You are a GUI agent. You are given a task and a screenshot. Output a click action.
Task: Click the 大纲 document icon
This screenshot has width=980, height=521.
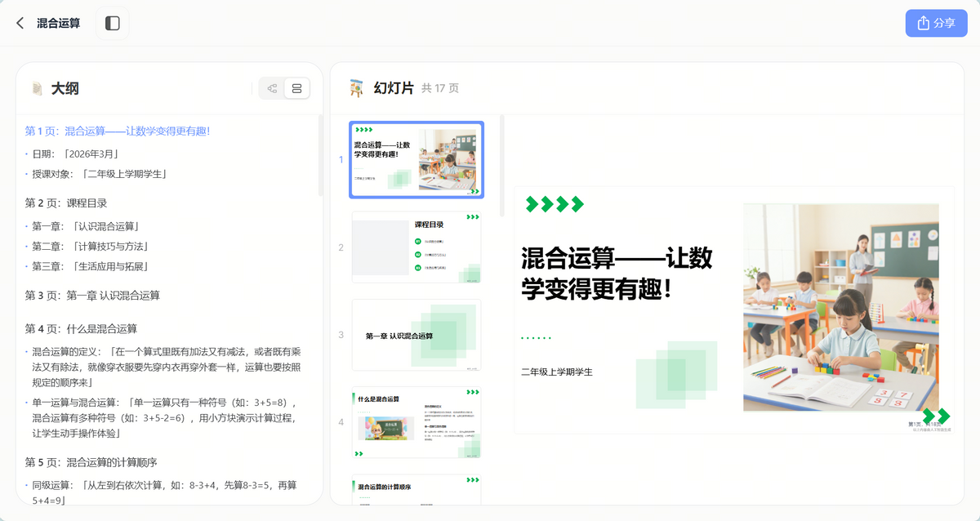click(37, 88)
